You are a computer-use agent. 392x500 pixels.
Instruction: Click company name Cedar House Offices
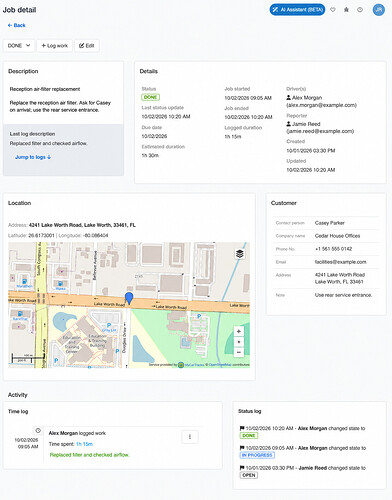click(337, 236)
